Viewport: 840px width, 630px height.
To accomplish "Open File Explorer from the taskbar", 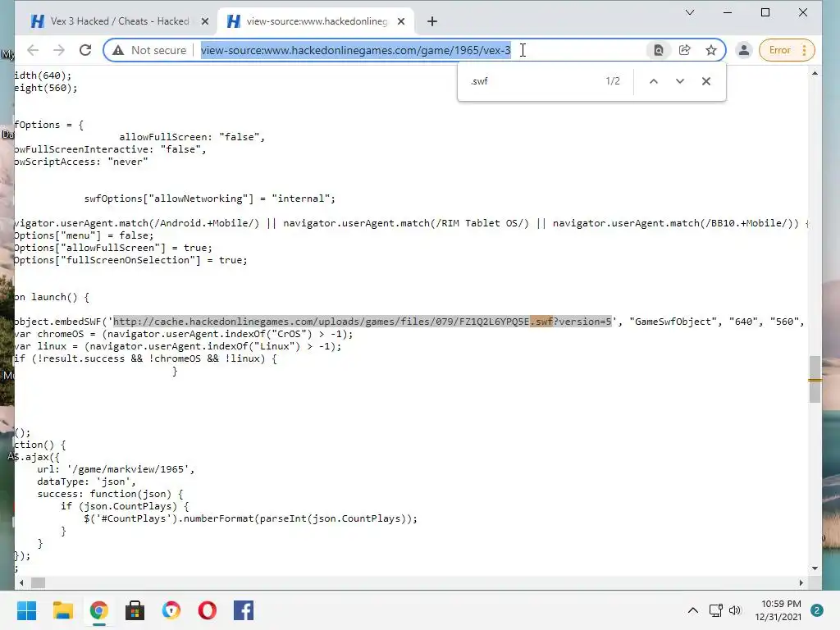I will point(62,610).
